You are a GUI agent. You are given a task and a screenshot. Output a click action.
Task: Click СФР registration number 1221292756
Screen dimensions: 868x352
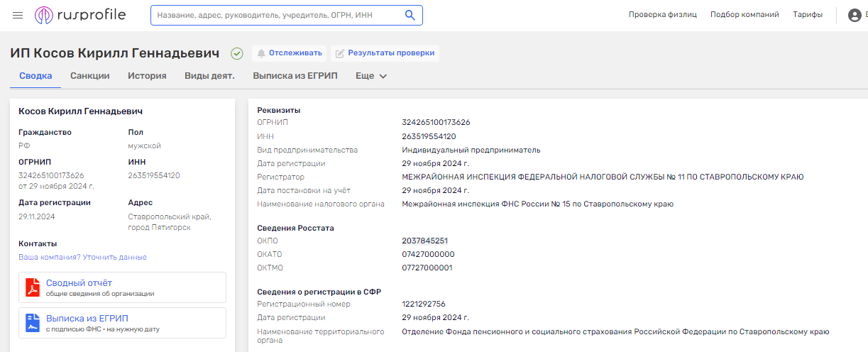(424, 304)
